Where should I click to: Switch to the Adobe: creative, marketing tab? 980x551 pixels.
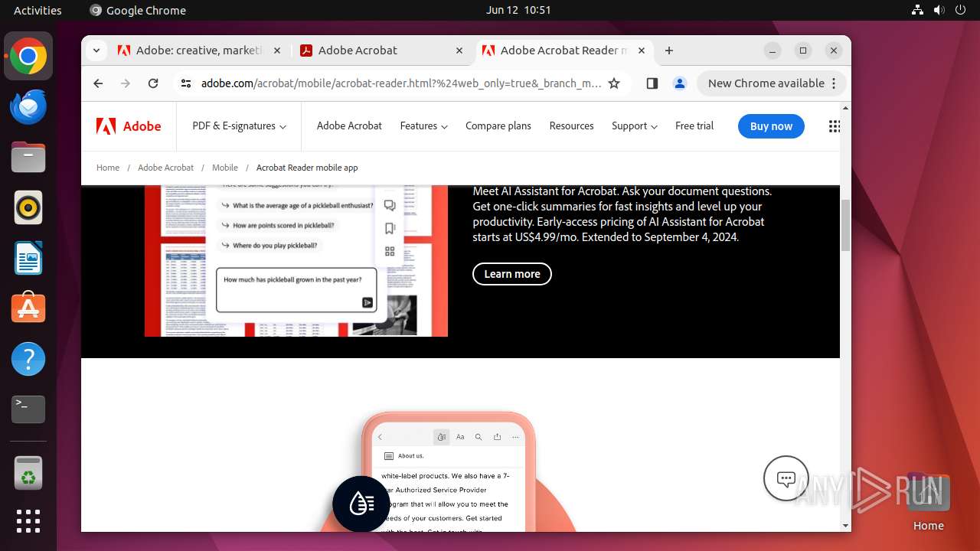click(190, 51)
